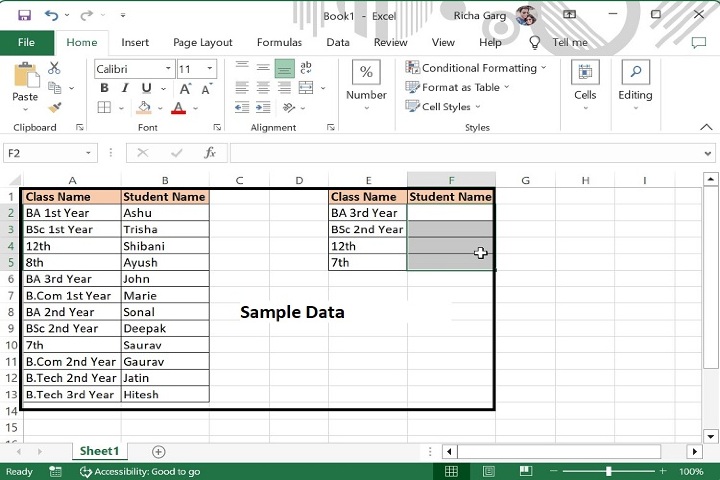
Task: Switch to Page Break Preview in status bar
Action: click(526, 471)
